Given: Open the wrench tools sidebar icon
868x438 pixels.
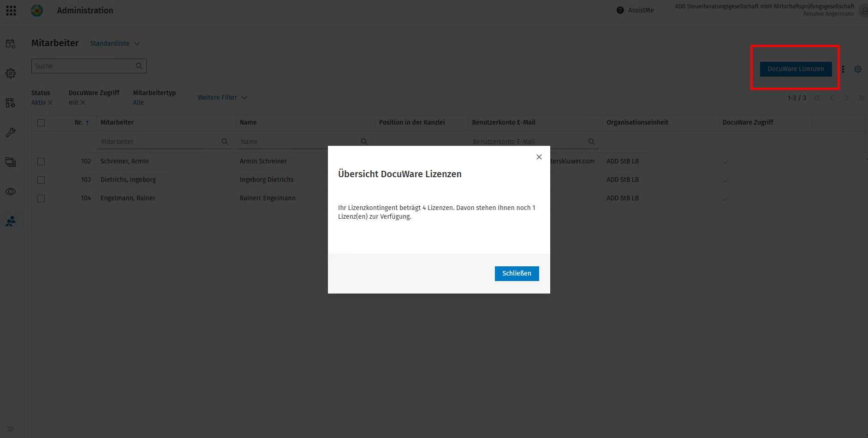Looking at the screenshot, I should [x=11, y=132].
